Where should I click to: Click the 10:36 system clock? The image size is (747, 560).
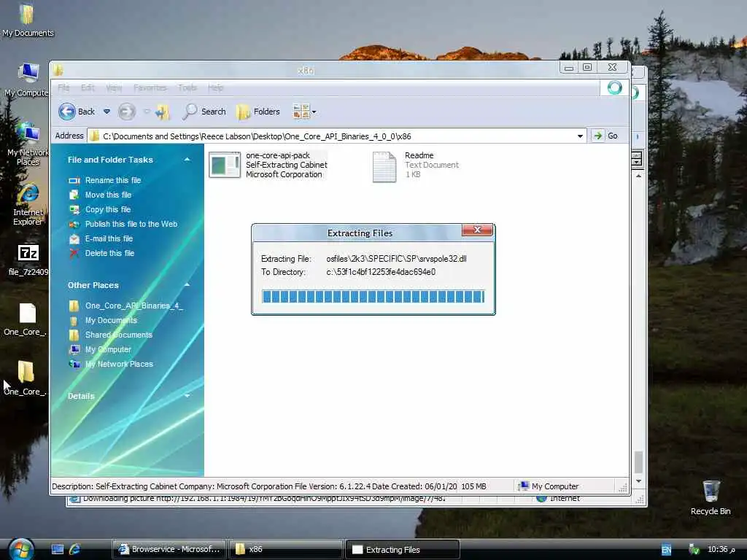(x=721, y=550)
